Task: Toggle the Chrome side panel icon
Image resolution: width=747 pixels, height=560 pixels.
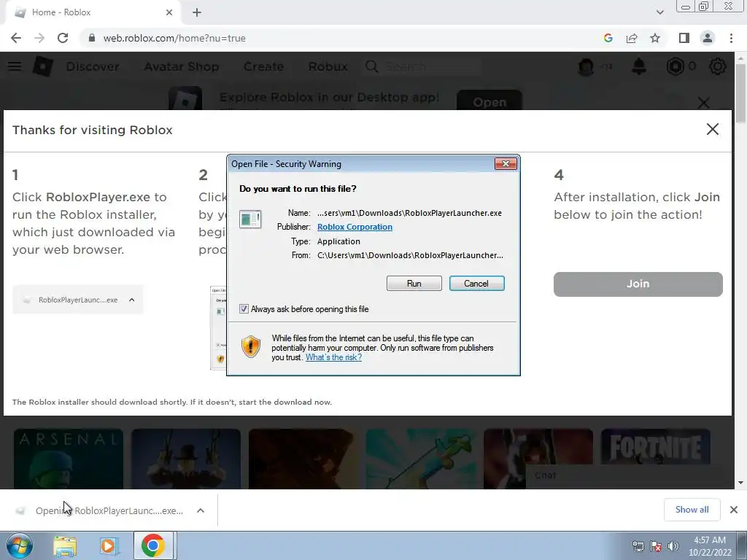Action: [x=684, y=38]
